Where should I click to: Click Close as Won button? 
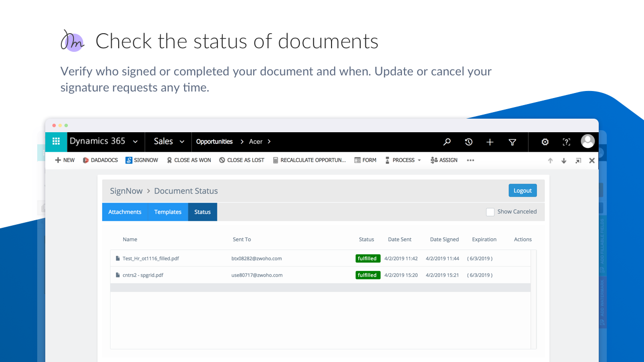click(189, 160)
